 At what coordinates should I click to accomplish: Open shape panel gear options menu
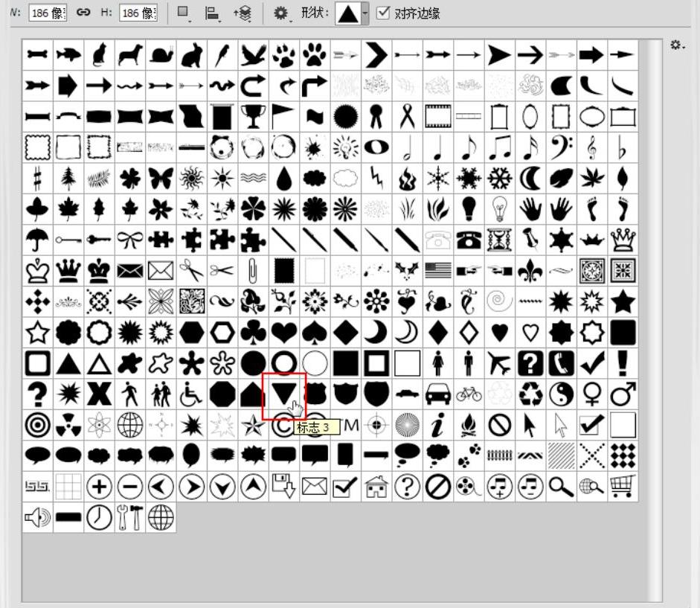678,45
